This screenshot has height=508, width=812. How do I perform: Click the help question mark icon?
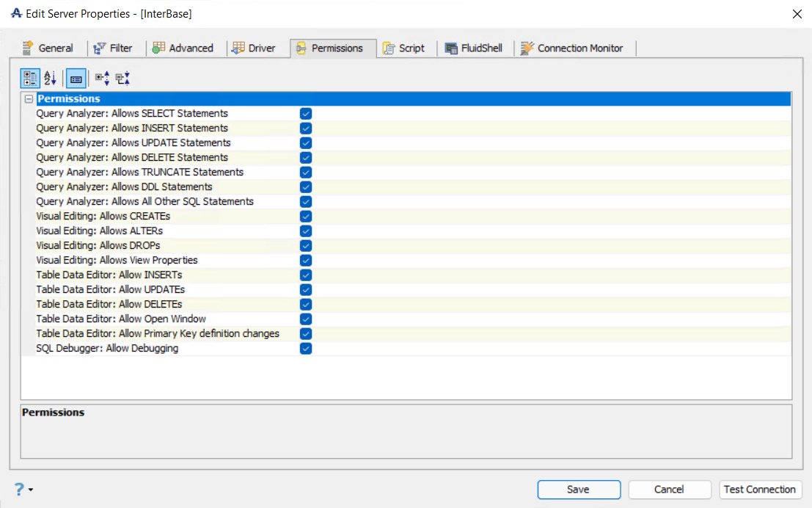pyautogui.click(x=19, y=490)
